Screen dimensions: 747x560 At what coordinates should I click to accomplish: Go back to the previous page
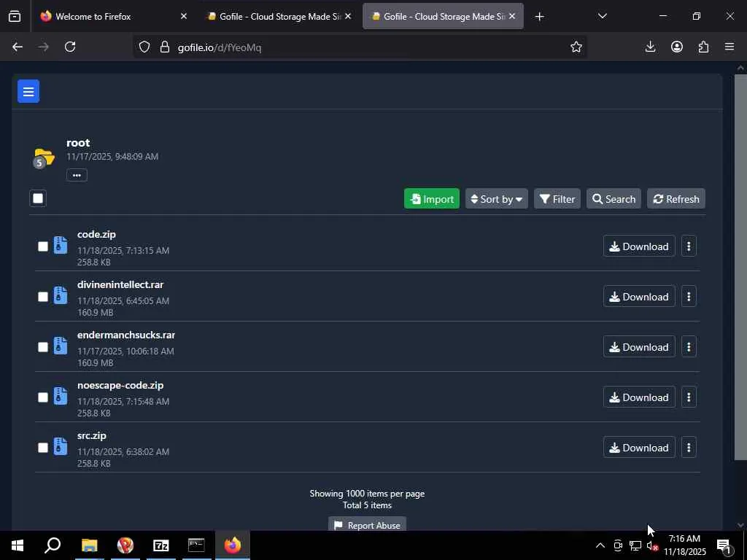18,47
